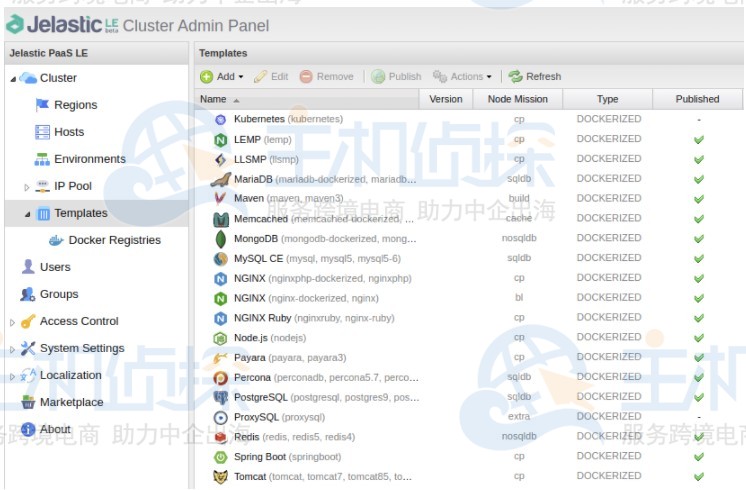This screenshot has height=490, width=746.
Task: Click the Kubernetes template icon
Action: pyautogui.click(x=220, y=119)
